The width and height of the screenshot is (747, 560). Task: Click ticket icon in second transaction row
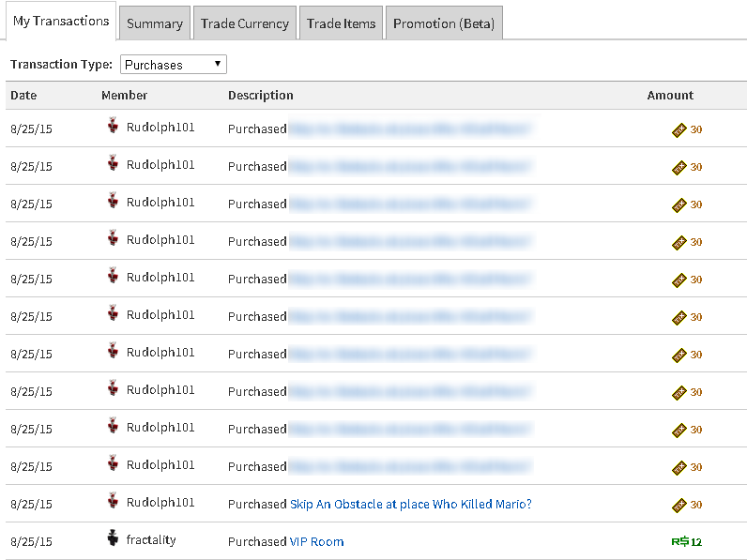[679, 168]
